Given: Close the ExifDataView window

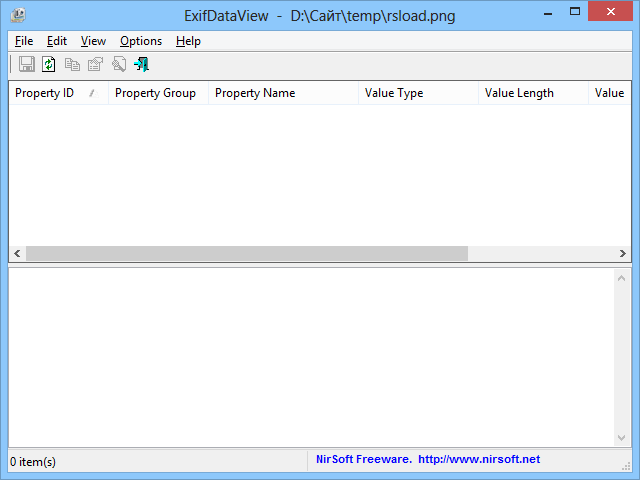Looking at the screenshot, I should [611, 11].
